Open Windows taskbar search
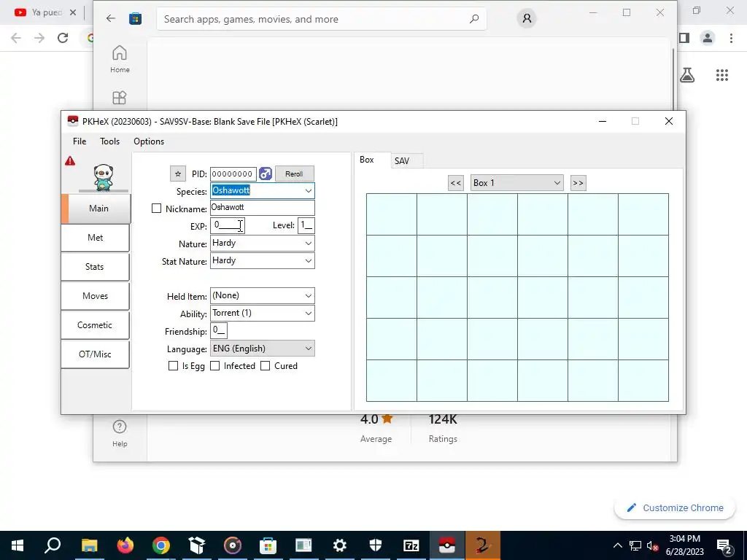747x560 pixels. point(53,545)
